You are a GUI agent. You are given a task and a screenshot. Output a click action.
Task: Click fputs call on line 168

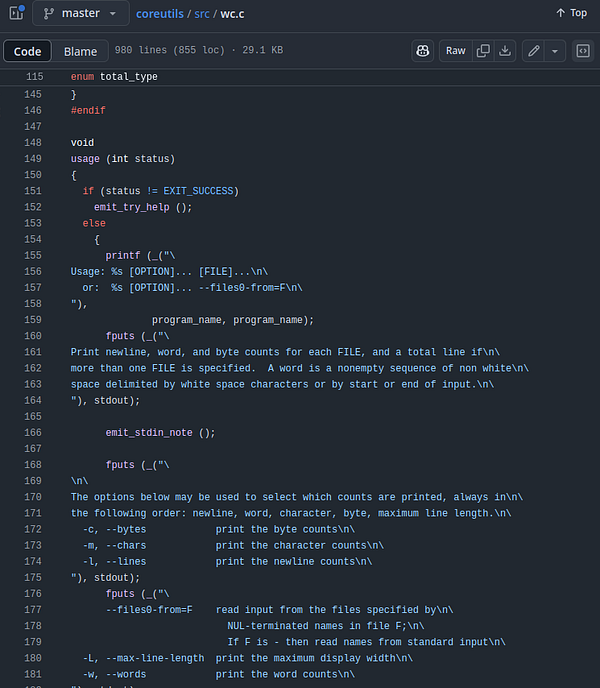pos(120,465)
